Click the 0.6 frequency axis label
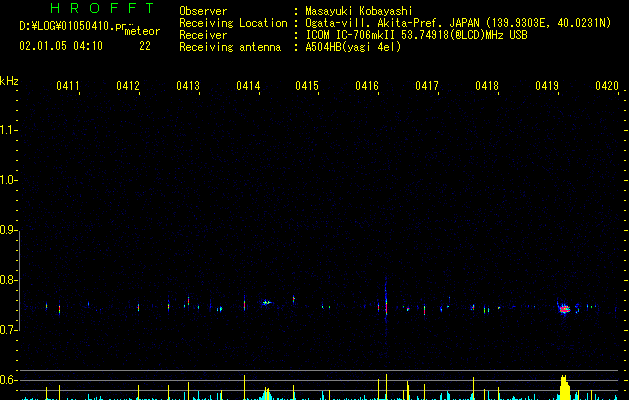The image size is (629, 400). click(x=8, y=380)
